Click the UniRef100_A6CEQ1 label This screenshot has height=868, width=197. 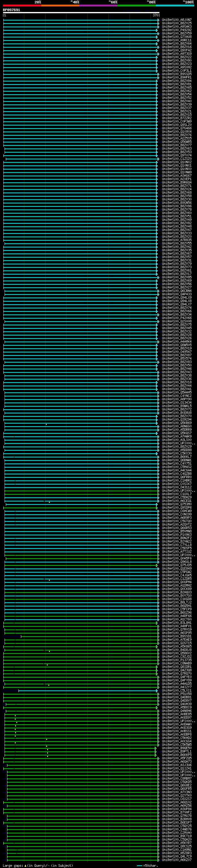tap(176, 501)
